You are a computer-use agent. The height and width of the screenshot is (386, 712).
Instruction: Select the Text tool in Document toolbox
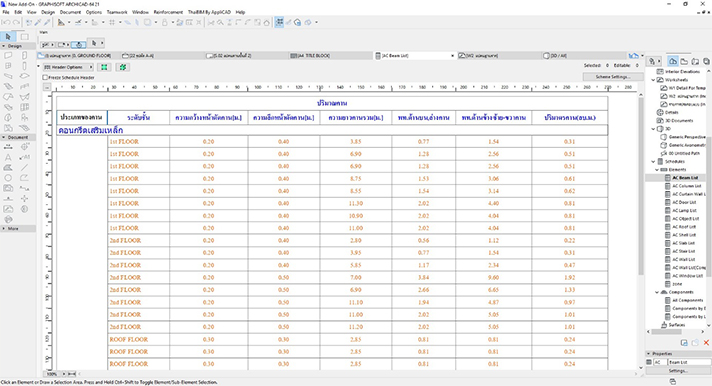(8, 157)
